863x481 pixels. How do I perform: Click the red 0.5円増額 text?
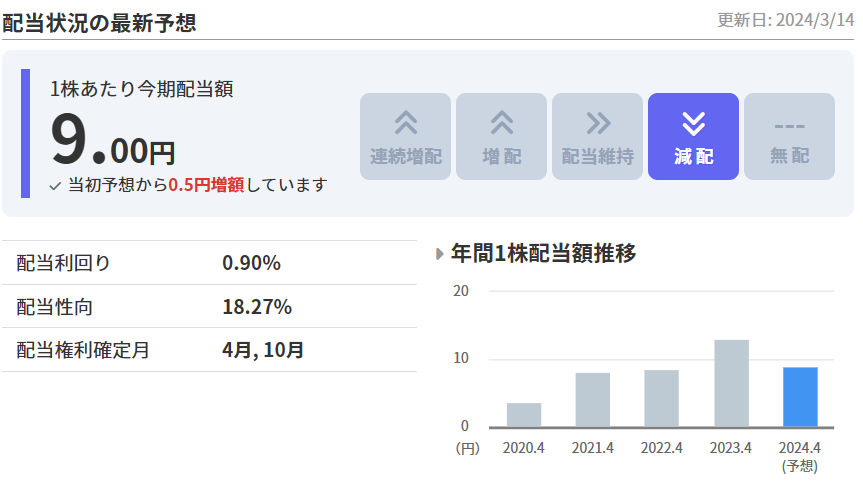[x=206, y=185]
